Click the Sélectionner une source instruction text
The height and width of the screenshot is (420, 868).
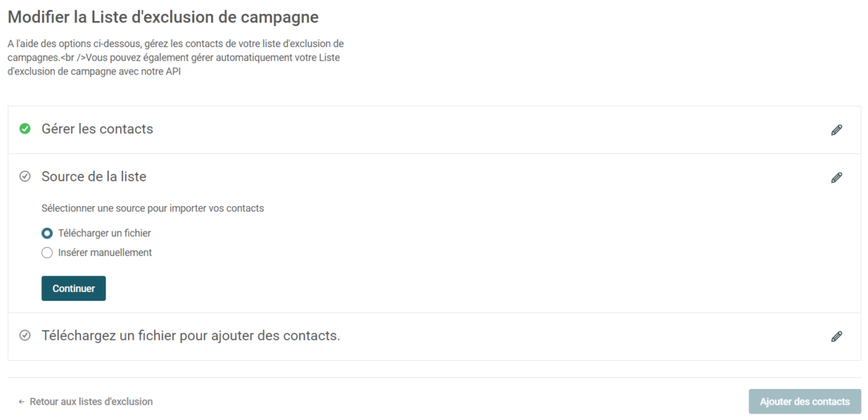coord(153,208)
